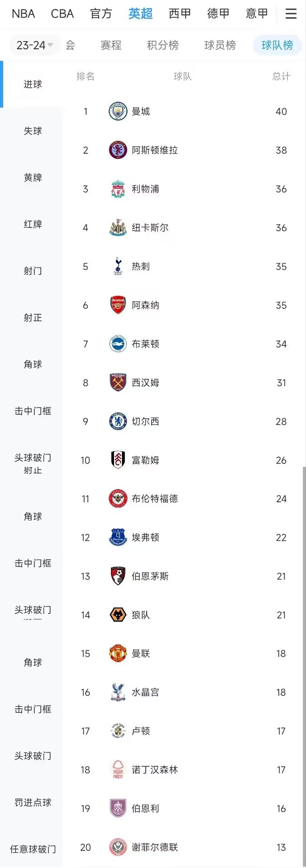
Task: Click the Wolves club crest
Action: (x=118, y=615)
